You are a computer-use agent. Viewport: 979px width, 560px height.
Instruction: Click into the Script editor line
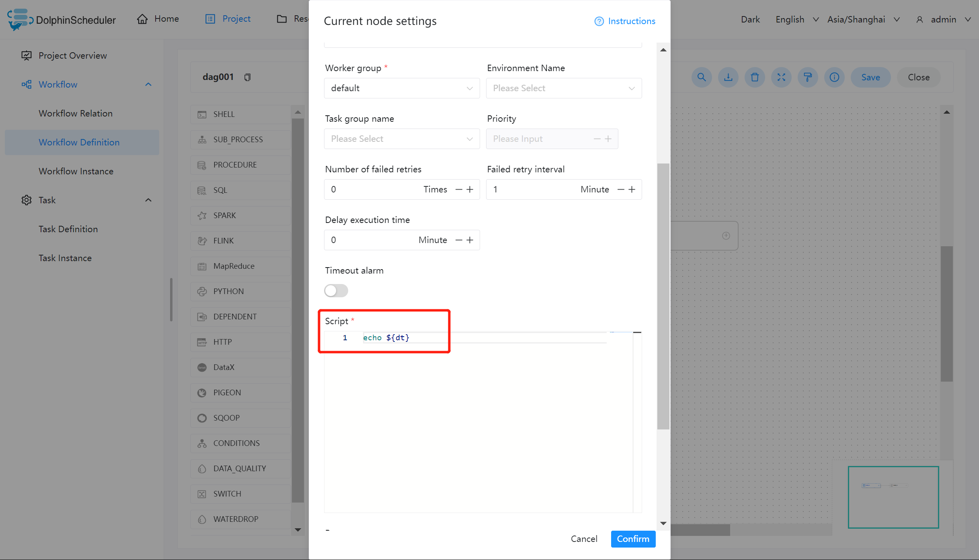click(x=482, y=338)
